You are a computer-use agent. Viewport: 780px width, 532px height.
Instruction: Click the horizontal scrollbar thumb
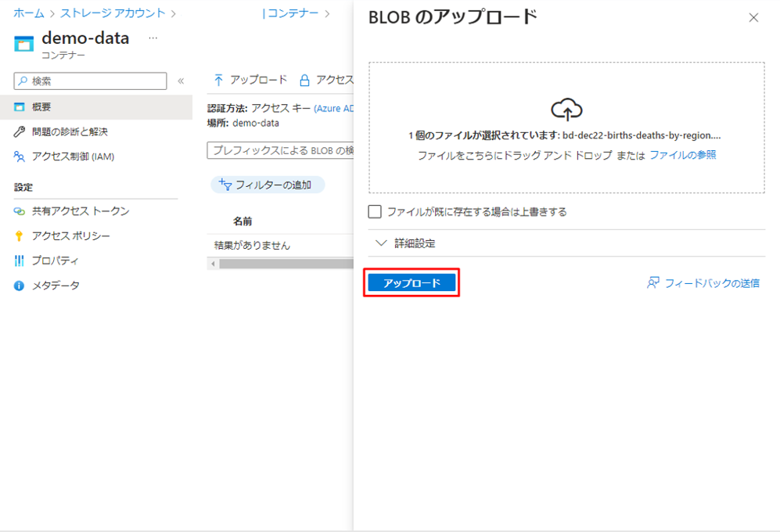click(x=286, y=264)
